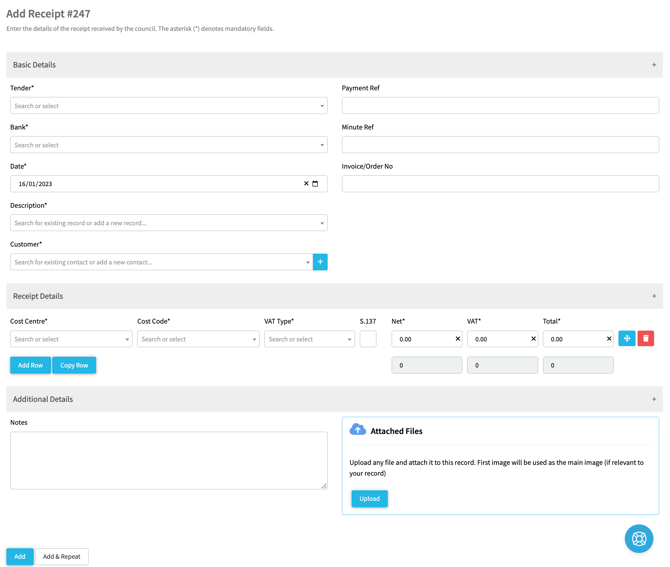
Task: Open the VAT Type dropdown
Action: 309,339
